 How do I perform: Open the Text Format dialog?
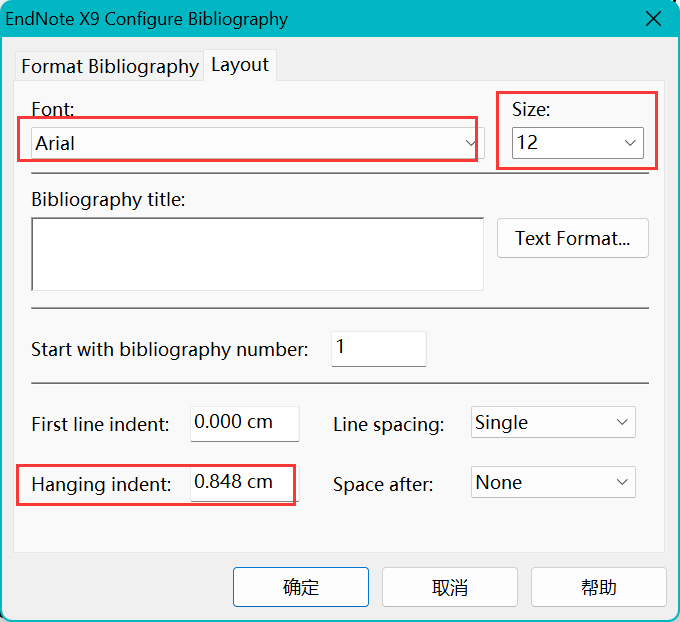(x=572, y=238)
